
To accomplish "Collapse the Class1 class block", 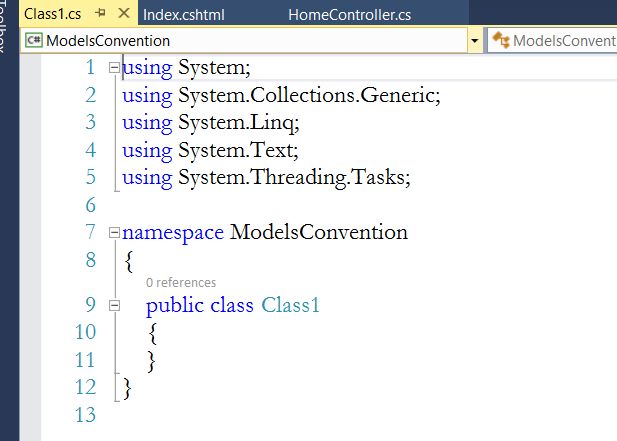I will (114, 305).
